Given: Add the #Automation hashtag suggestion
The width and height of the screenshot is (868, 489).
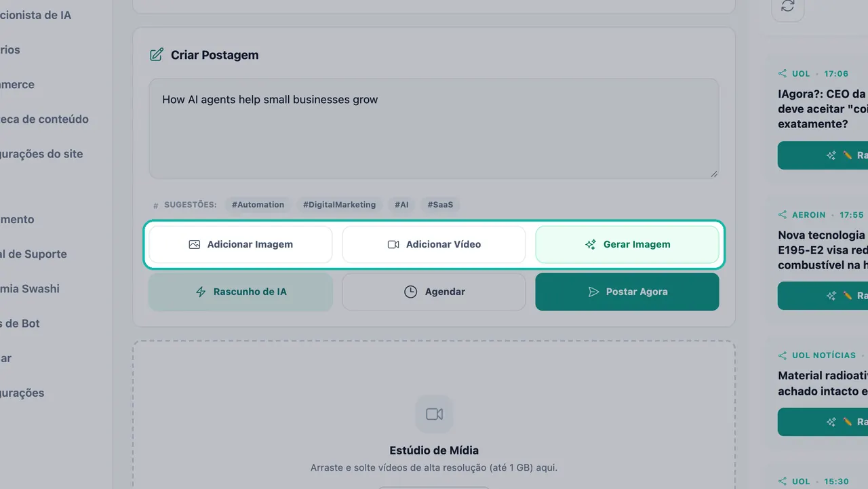Looking at the screenshot, I should 258,205.
